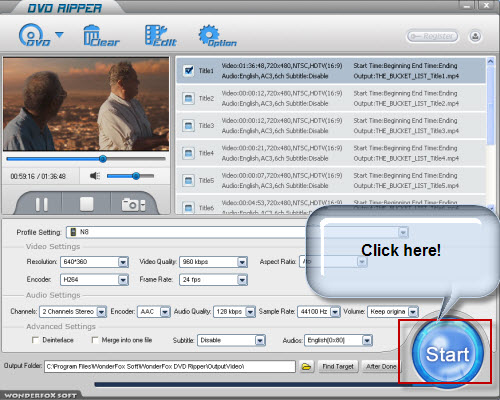Click the title list vertical scrollbar thumb
The height and width of the screenshot is (400, 500).
(490, 106)
